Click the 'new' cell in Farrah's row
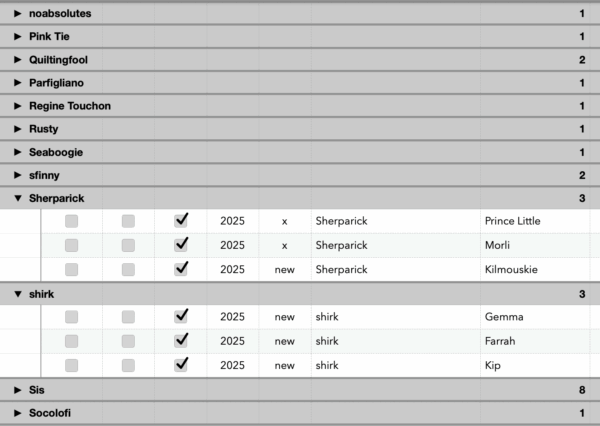This screenshot has width=600, height=426. 285,341
